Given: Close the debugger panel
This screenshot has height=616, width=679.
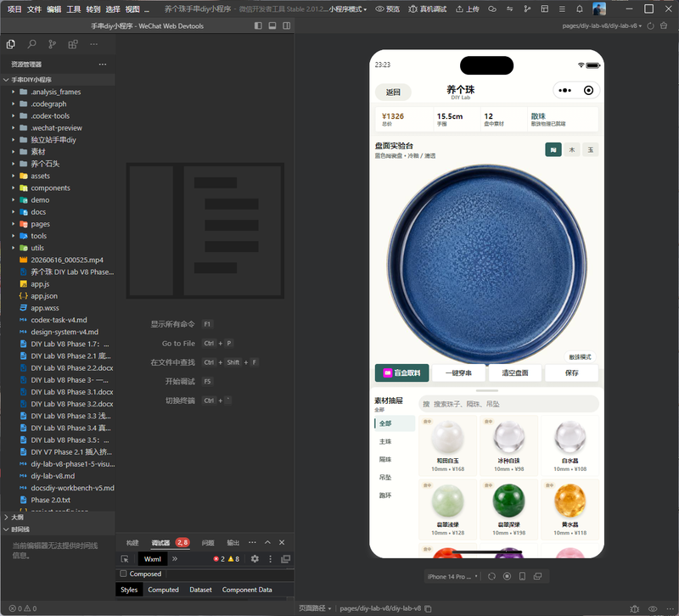Looking at the screenshot, I should click(x=282, y=542).
